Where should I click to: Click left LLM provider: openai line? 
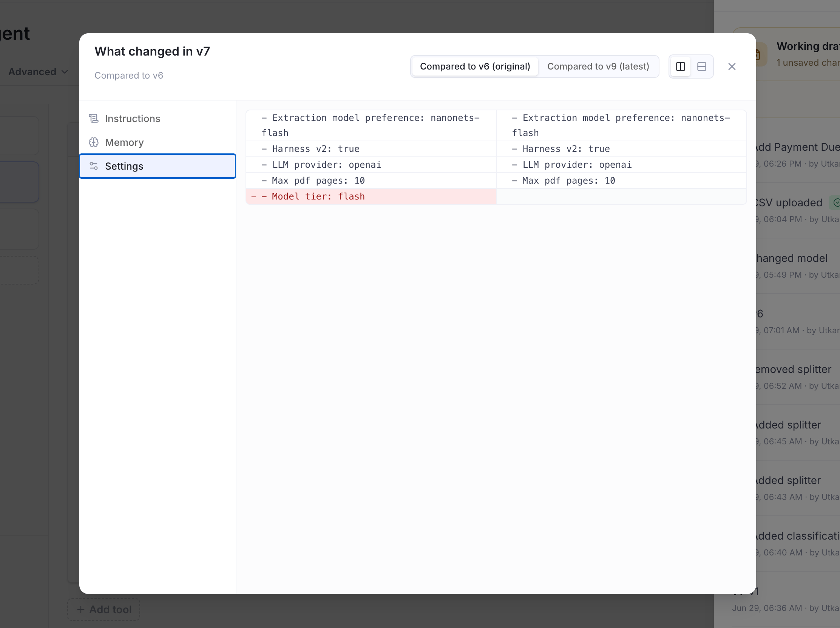coord(371,165)
